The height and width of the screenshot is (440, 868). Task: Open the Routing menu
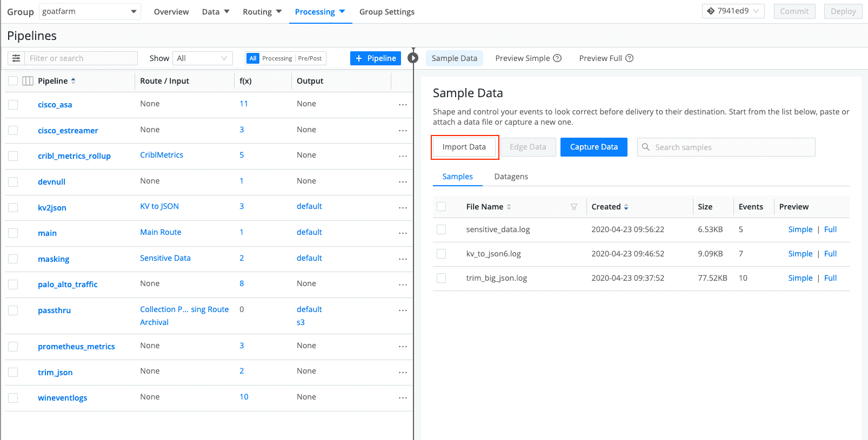(262, 12)
